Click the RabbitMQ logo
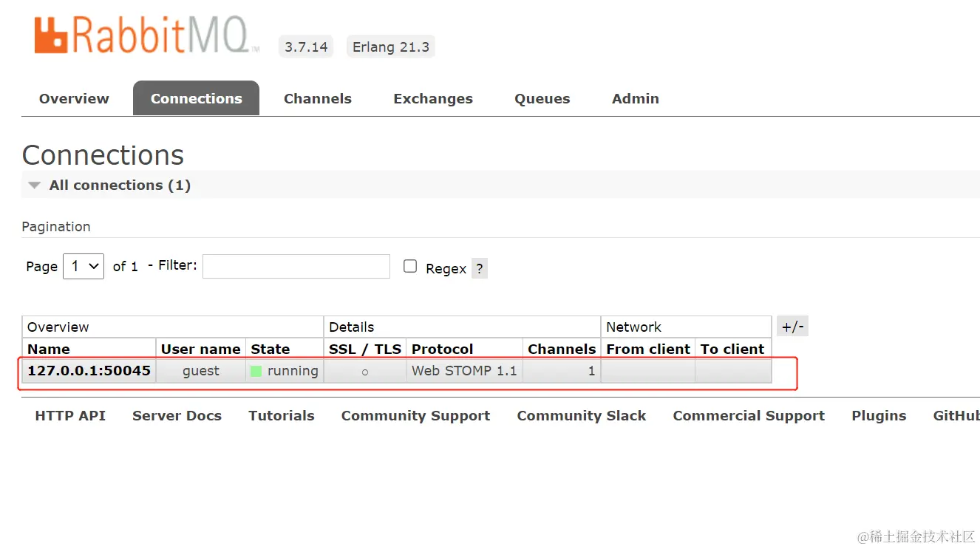Viewport: 980px width, 549px height. coord(147,35)
